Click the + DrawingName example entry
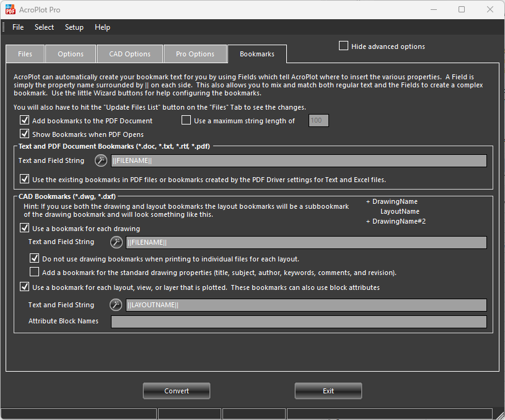The height and width of the screenshot is (420, 505). pos(392,201)
